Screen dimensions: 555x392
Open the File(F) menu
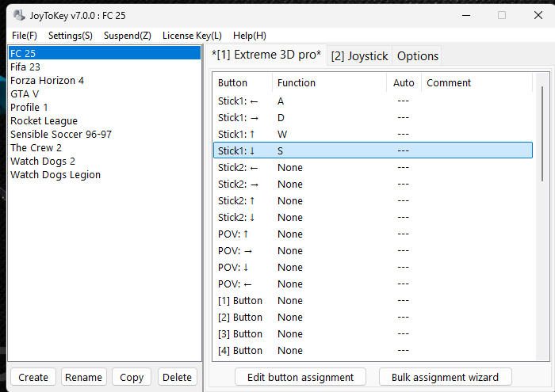[x=24, y=36]
